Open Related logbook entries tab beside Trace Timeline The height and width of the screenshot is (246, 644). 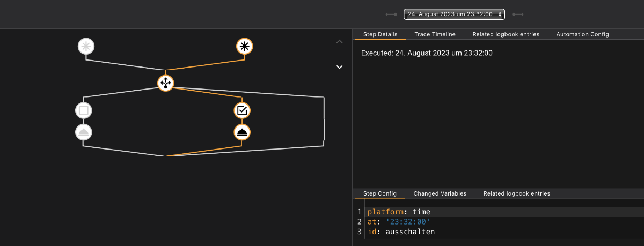pyautogui.click(x=506, y=34)
